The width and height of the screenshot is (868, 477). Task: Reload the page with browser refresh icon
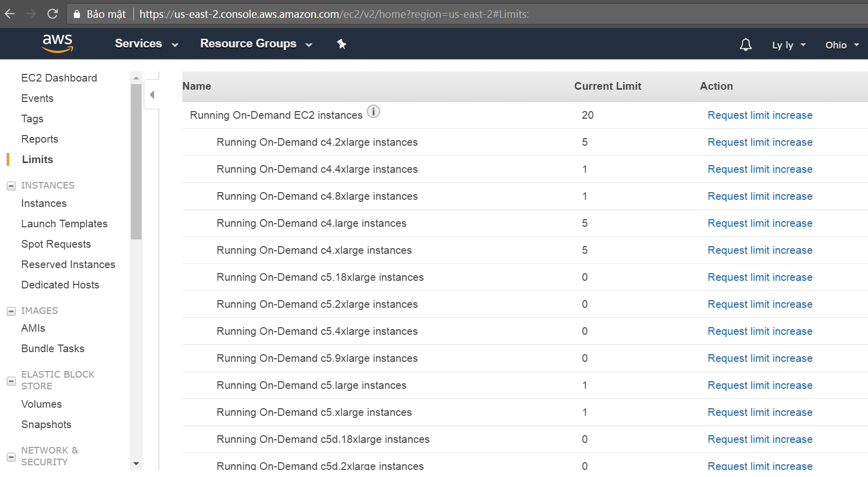52,14
